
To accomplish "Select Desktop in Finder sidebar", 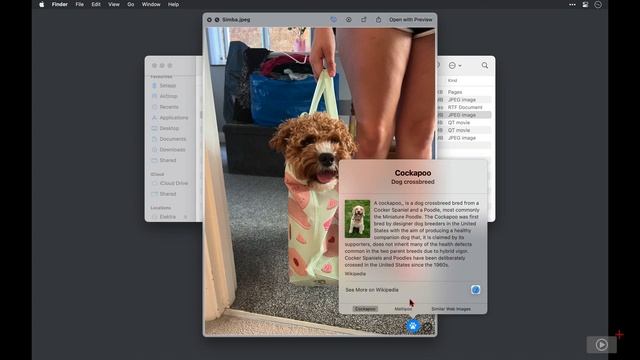I will [169, 128].
